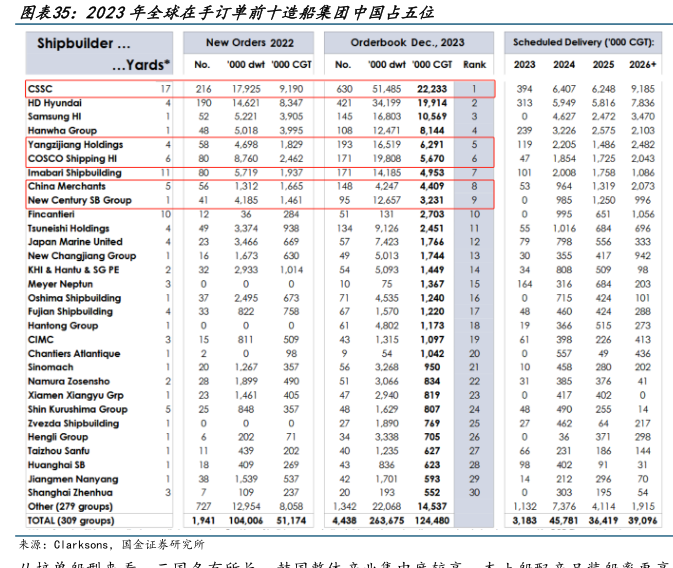Image resolution: width=673 pixels, height=568 pixels.
Task: Select the HD Hyundai row name
Action: click(55, 103)
